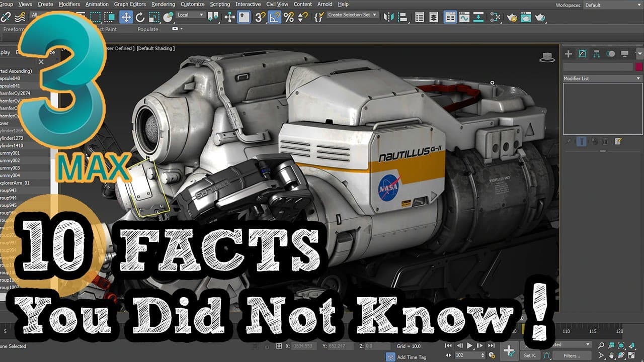Click Configure Modifier Sets icon
Viewport: 644px width, 362px height.
(x=618, y=142)
